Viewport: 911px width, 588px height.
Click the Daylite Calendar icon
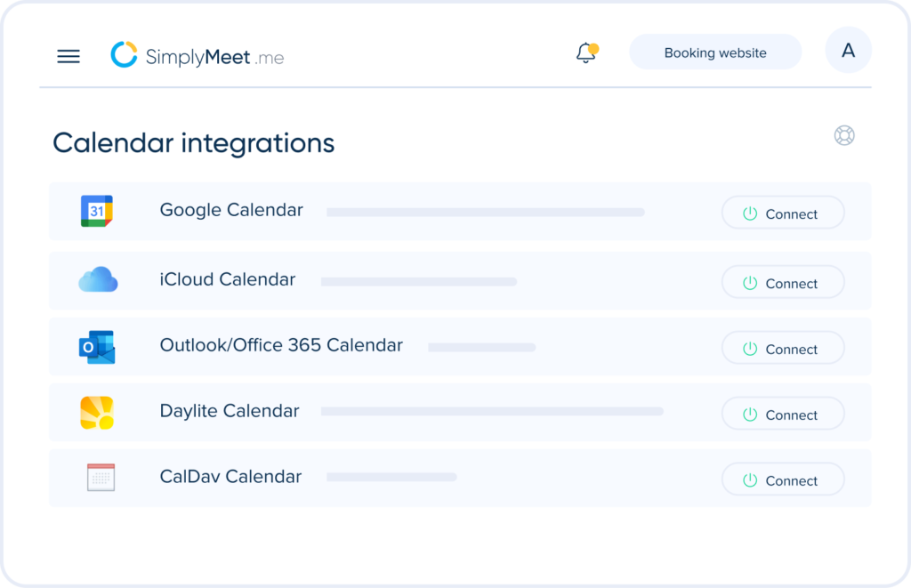click(x=98, y=411)
